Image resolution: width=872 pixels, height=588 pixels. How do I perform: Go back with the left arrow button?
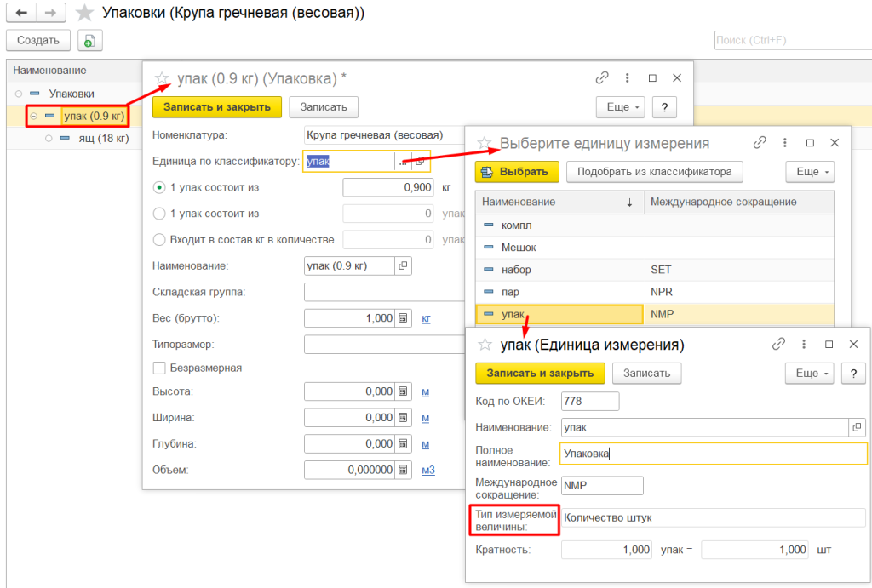pyautogui.click(x=21, y=12)
